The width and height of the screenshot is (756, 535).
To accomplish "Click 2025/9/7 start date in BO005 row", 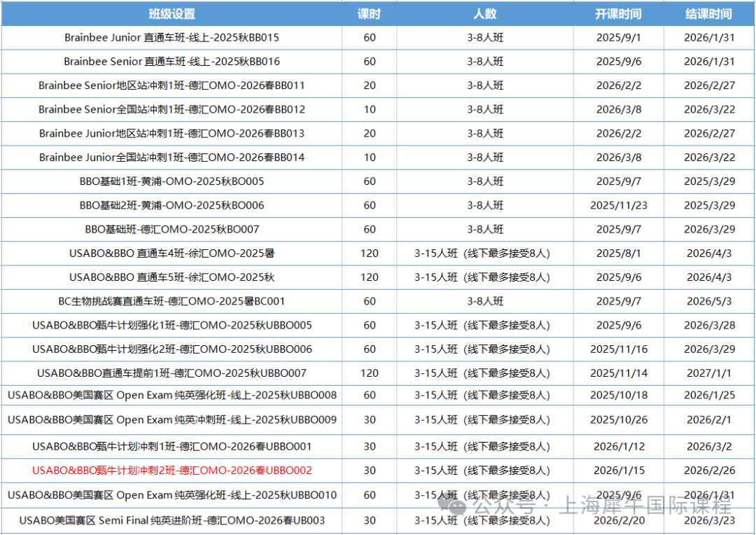I will click(619, 181).
